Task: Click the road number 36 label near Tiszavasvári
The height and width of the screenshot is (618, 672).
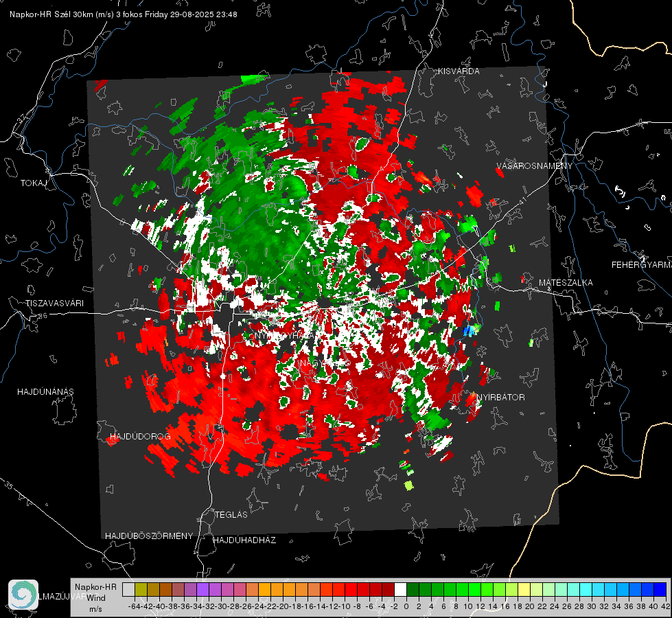Action: click(43, 316)
